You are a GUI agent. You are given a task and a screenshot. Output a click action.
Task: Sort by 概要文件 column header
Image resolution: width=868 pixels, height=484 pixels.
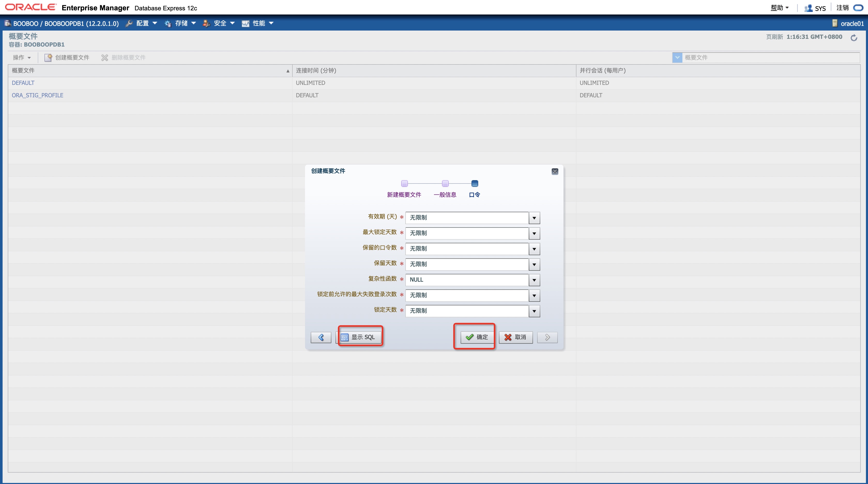tap(23, 70)
